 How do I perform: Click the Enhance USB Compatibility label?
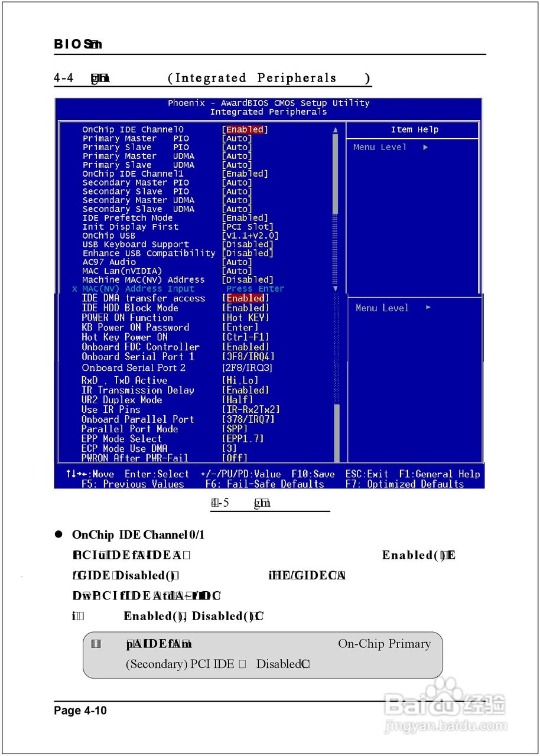pyautogui.click(x=149, y=253)
